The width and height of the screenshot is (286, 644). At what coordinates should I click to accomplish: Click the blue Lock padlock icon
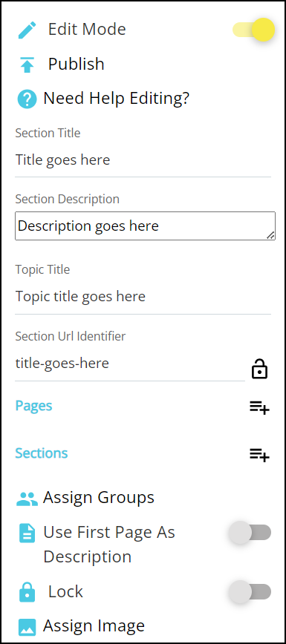tap(27, 592)
